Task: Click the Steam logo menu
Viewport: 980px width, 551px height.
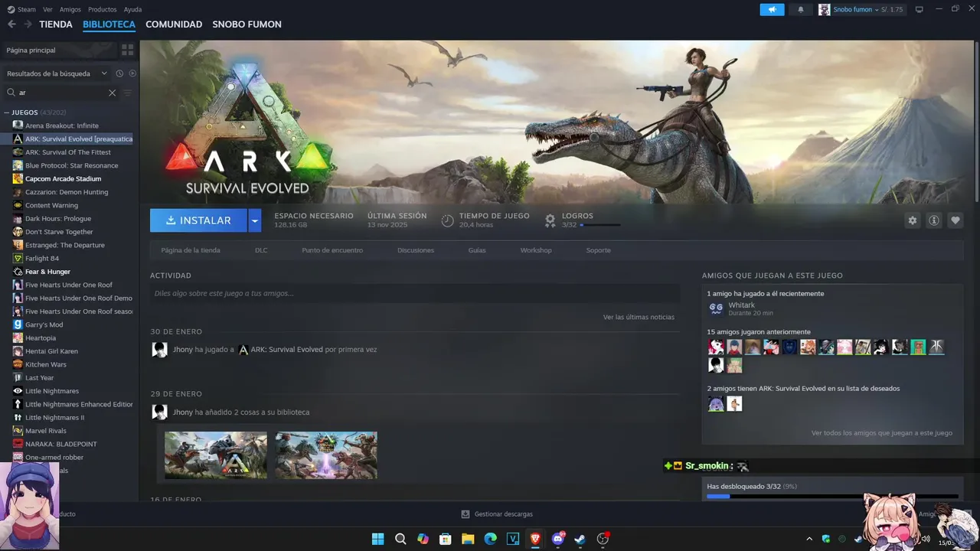Action: 21,9
